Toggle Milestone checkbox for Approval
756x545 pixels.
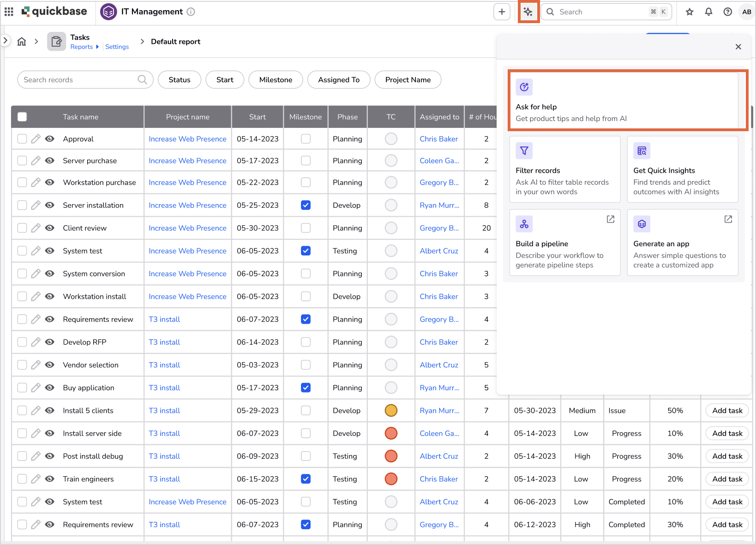306,139
